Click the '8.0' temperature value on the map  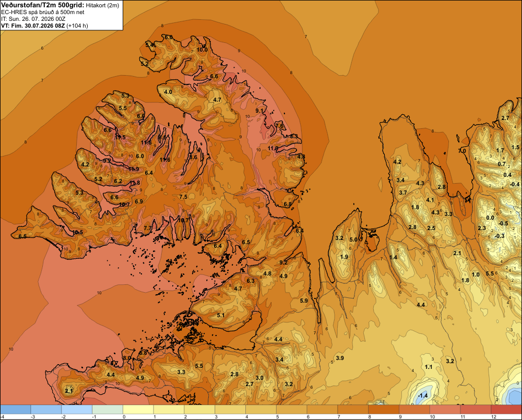tap(127, 358)
